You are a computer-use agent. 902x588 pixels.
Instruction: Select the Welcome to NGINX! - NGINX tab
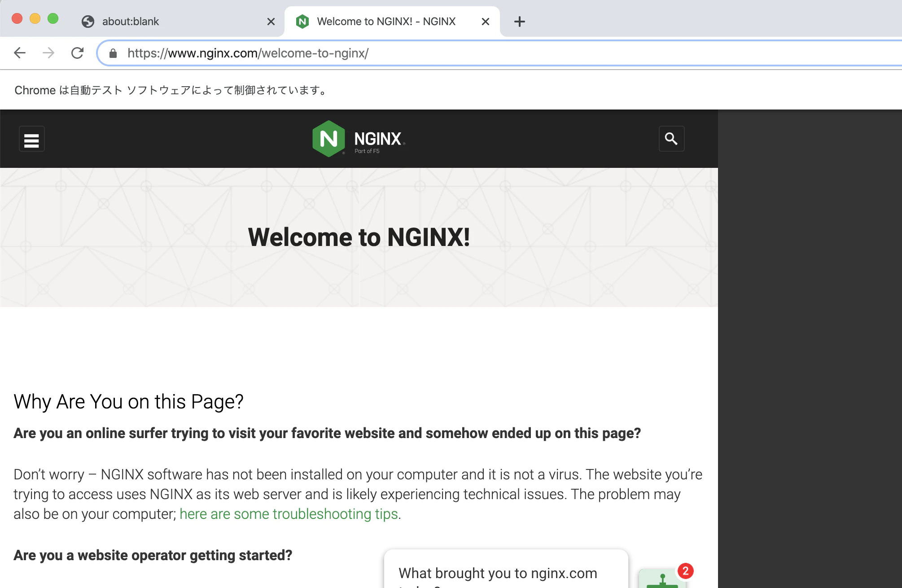click(x=392, y=22)
